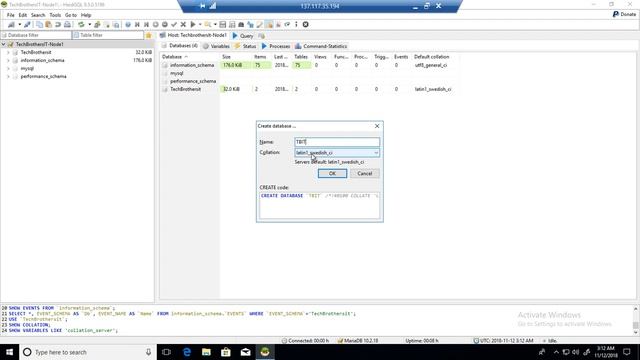Click the Donate link
The height and width of the screenshot is (360, 640).
coord(624,14)
